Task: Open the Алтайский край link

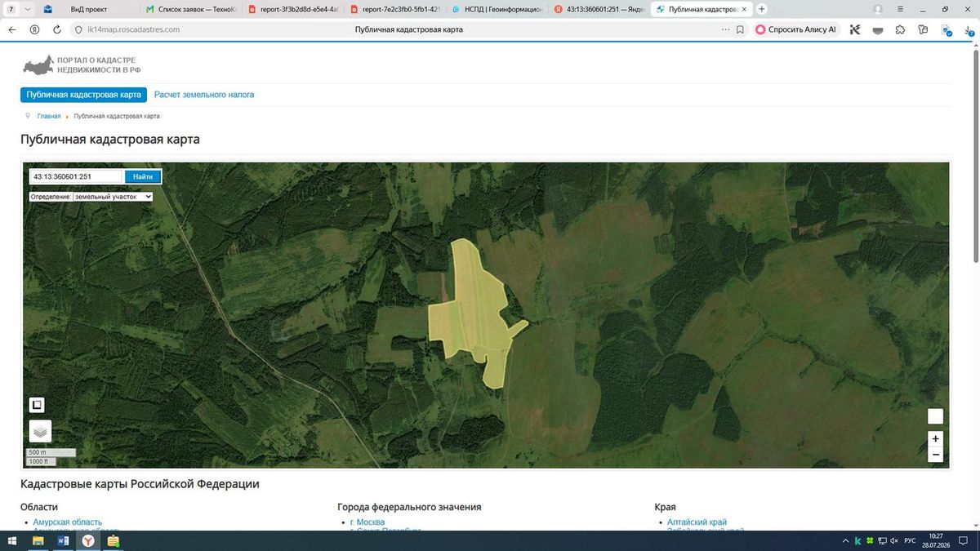Action: (x=697, y=522)
